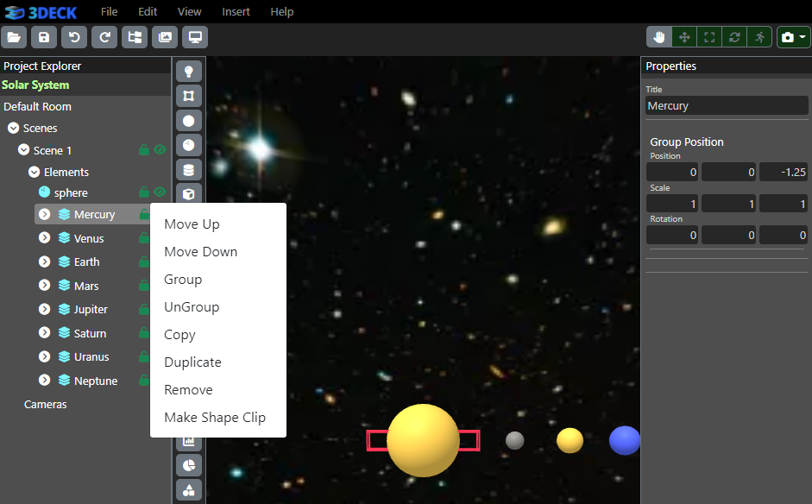Select the rotate refresh tool
The width and height of the screenshot is (812, 504).
point(734,37)
